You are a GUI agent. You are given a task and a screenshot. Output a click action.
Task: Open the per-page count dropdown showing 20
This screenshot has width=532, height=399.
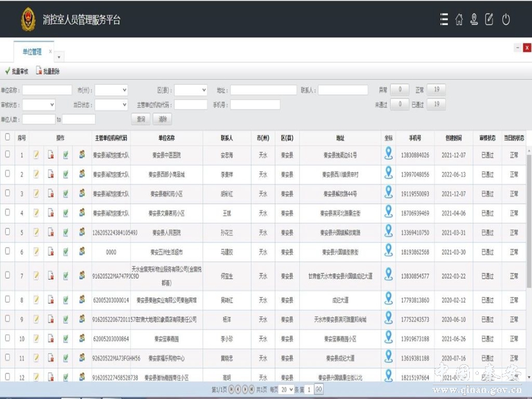(287, 389)
